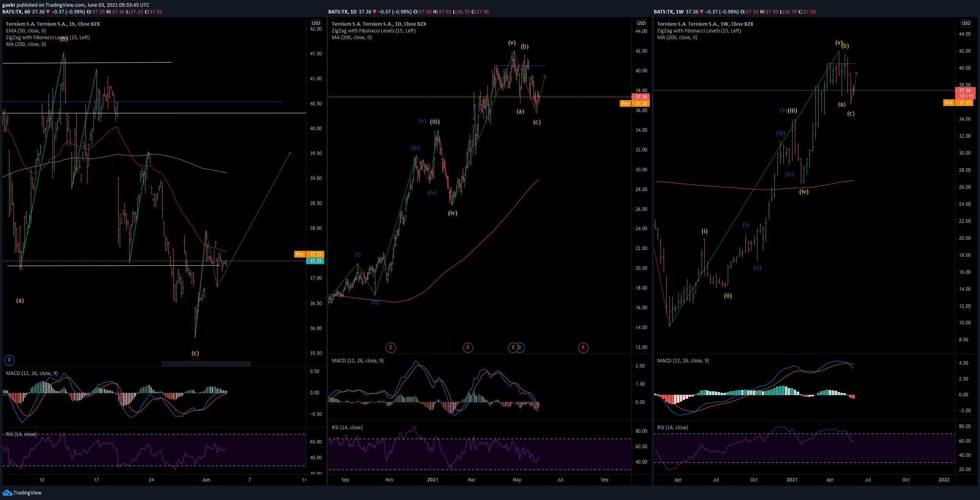Click the yellow (a) wave label on 1h chart
The width and height of the screenshot is (980, 500).
(x=20, y=300)
